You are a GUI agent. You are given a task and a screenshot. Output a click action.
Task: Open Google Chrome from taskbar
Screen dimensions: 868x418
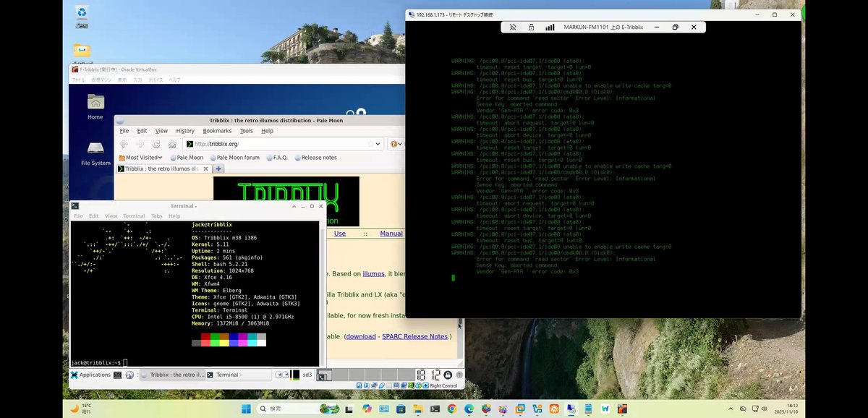click(452, 409)
